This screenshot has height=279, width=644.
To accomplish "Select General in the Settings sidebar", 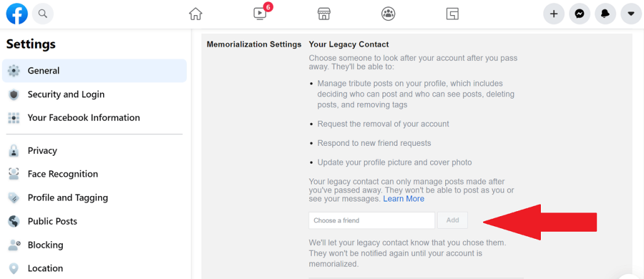I will click(x=94, y=70).
